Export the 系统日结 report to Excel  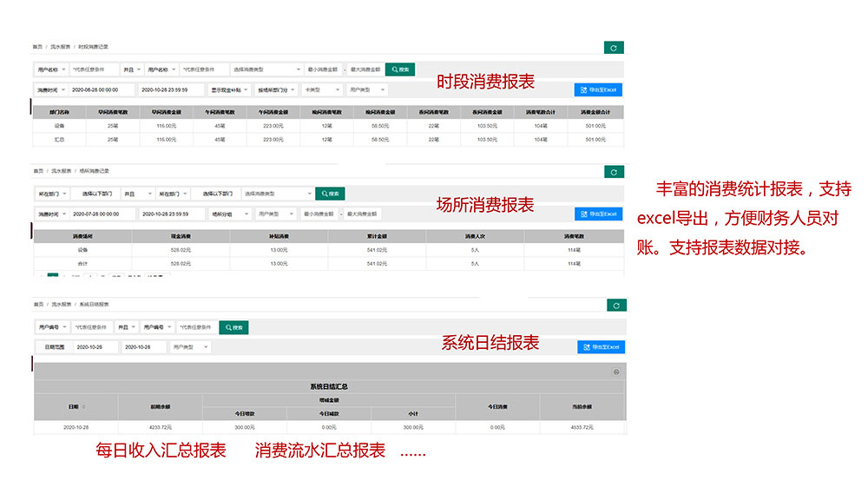(601, 347)
